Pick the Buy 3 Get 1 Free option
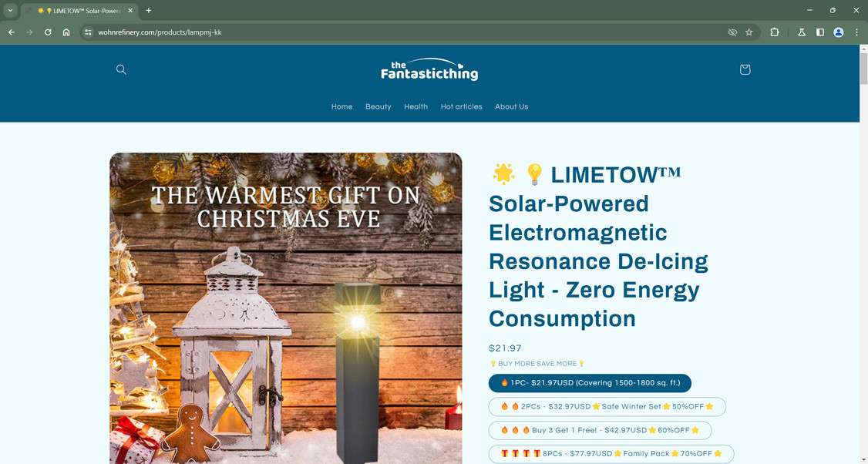The image size is (868, 464). (x=600, y=430)
